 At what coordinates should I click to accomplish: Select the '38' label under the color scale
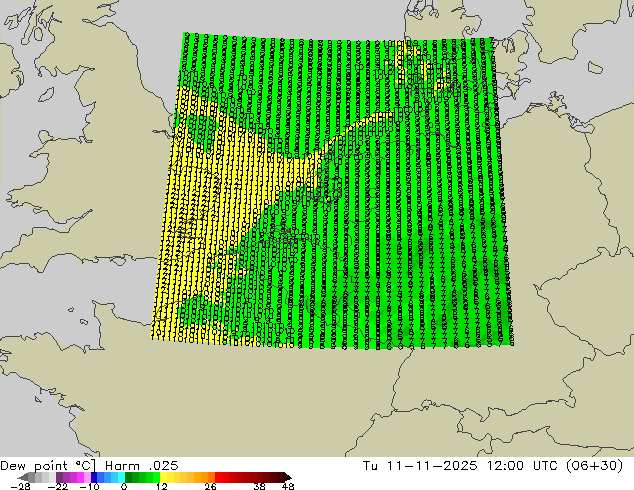[x=259, y=486]
